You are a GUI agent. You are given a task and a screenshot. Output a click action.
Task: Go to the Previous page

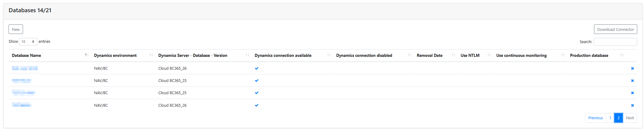tap(595, 118)
